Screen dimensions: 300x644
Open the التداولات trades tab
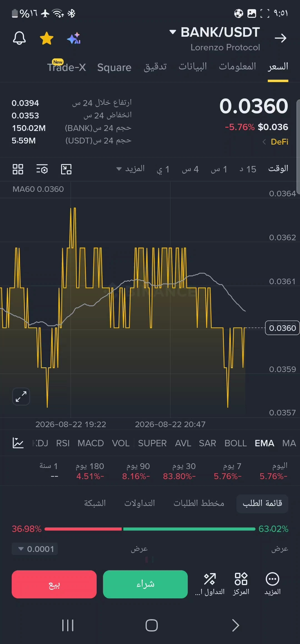pyautogui.click(x=139, y=503)
